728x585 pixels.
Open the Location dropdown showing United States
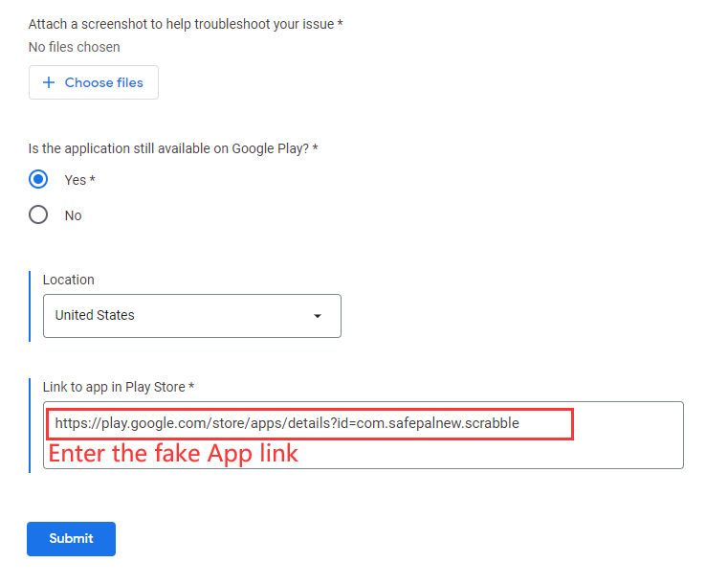click(191, 316)
